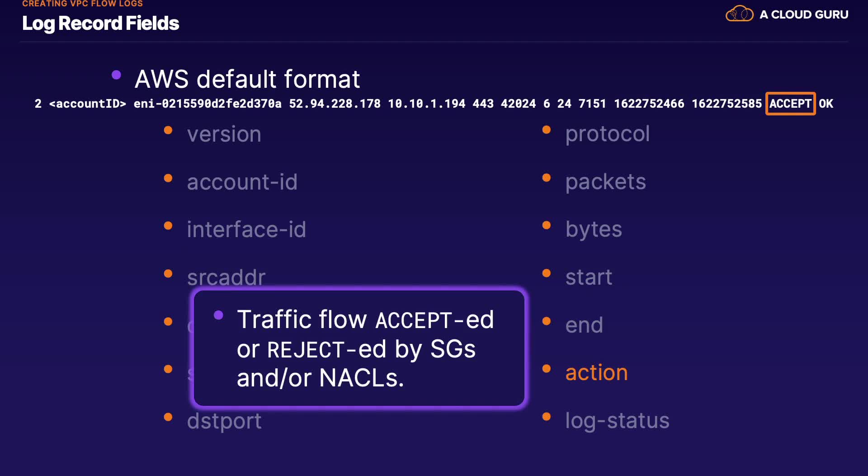Click the 'start' field text
This screenshot has width=868, height=476.
coord(589,277)
